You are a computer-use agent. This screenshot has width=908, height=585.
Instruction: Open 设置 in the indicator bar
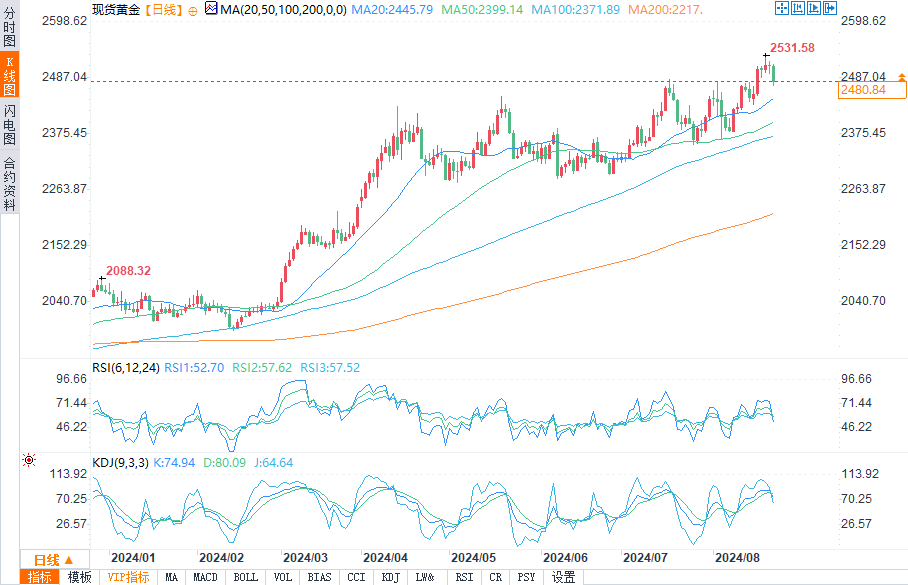pos(564,577)
